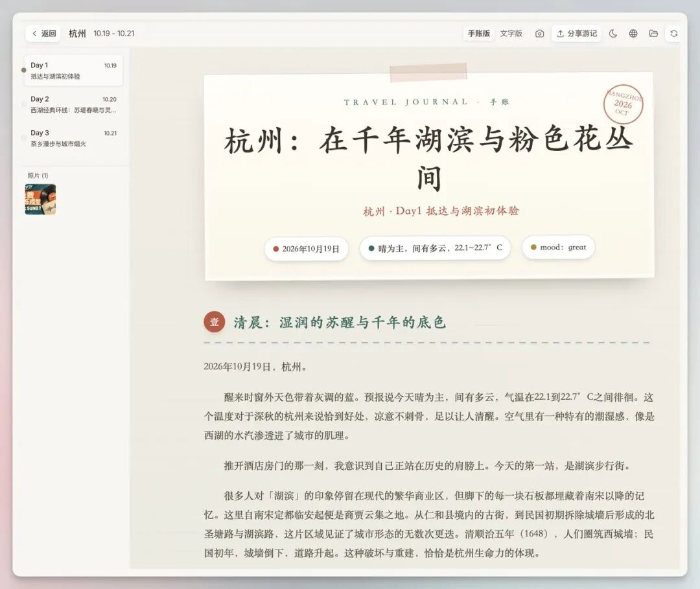Click the camera screenshot icon
This screenshot has width=700, height=589.
click(x=539, y=34)
